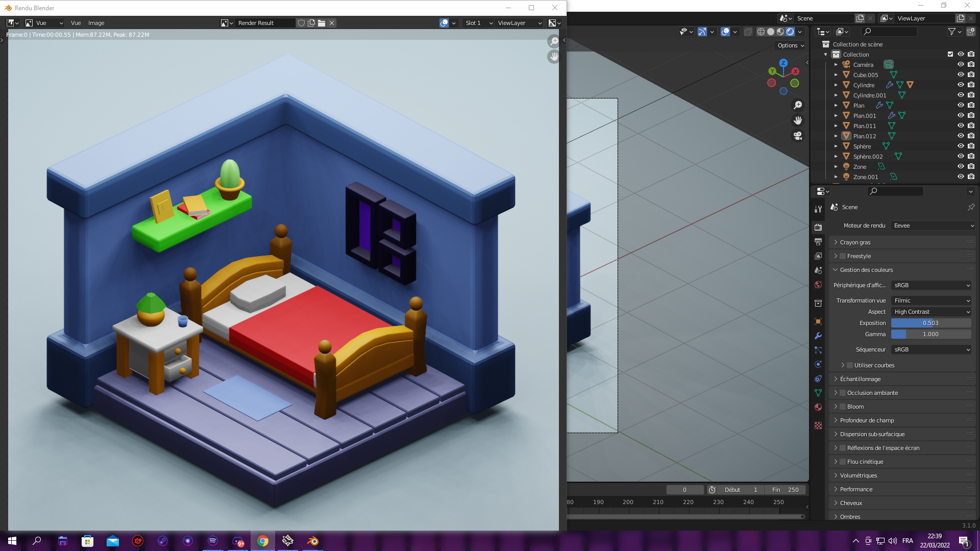Viewport: 980px width, 551px height.
Task: Enable the Freestyle checkbox
Action: coord(843,256)
